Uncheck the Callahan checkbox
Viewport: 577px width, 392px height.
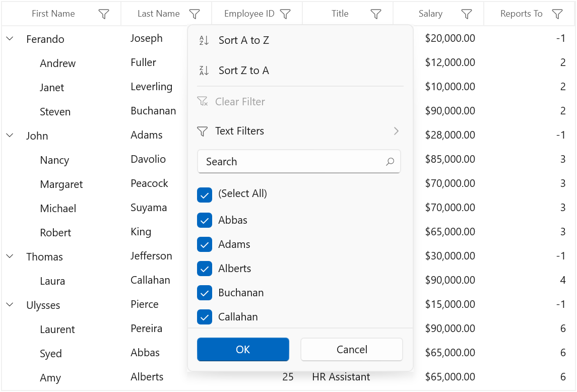click(x=205, y=317)
